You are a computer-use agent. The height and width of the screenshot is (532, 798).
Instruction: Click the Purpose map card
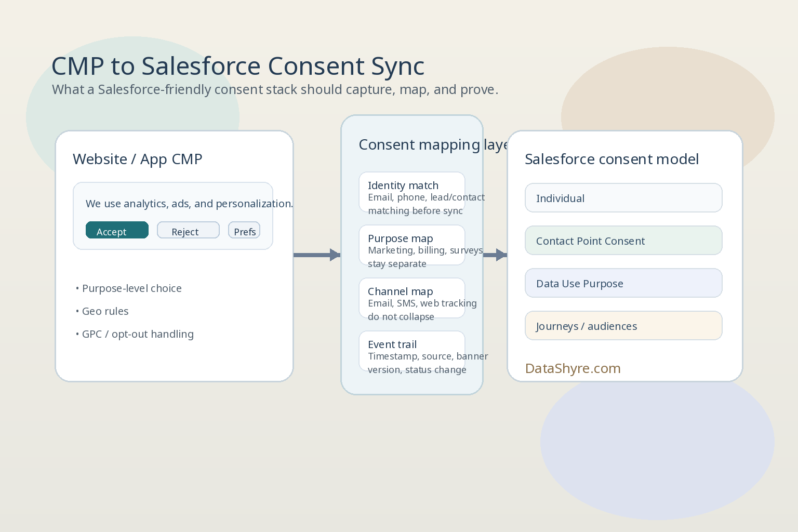[x=412, y=245]
